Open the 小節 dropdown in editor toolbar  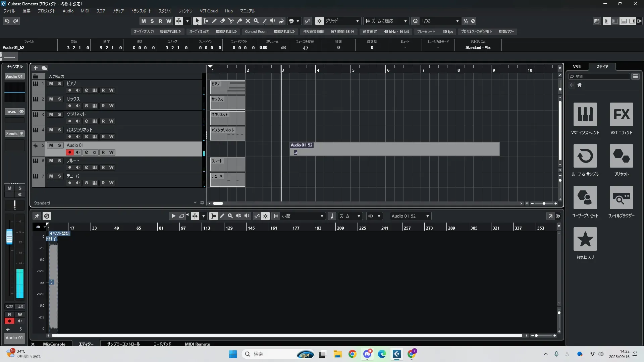322,216
